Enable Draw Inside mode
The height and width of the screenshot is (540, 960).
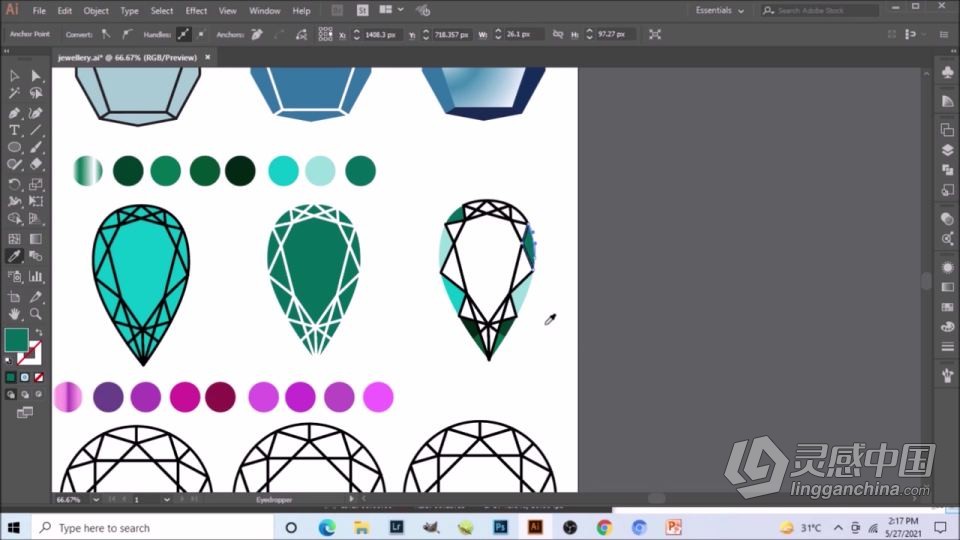[x=39, y=394]
